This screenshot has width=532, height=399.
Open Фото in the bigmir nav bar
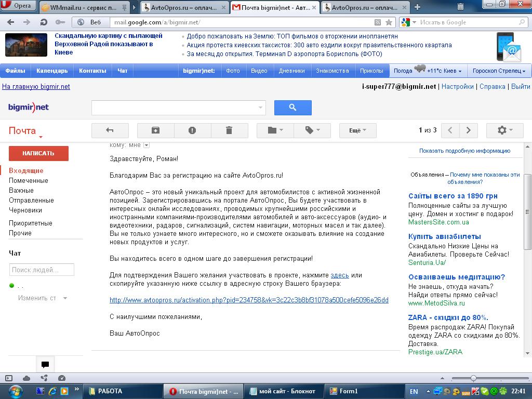click(x=233, y=71)
